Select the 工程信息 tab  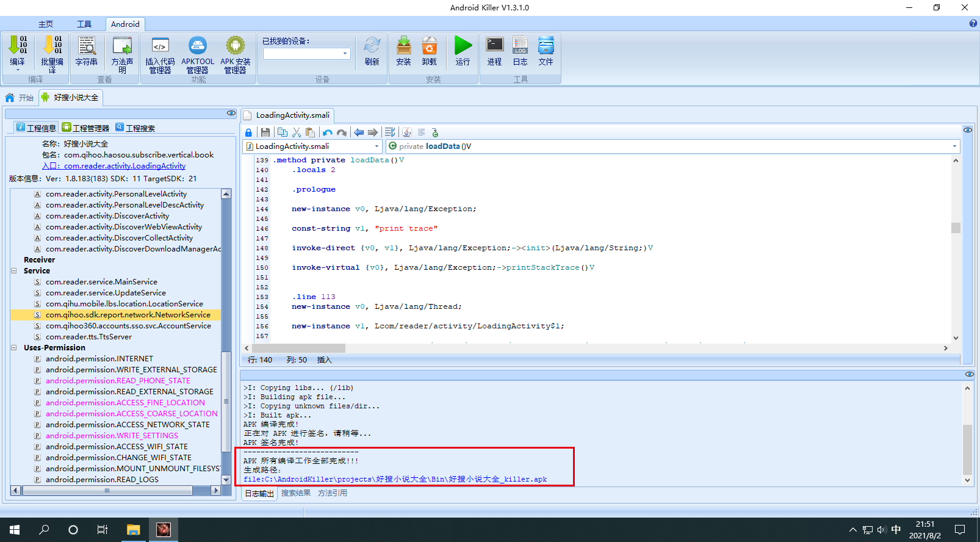[x=35, y=128]
